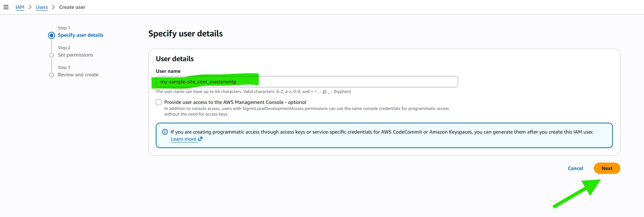Image resolution: width=644 pixels, height=217 pixels.
Task: Click the Create user breadcrumb text
Action: [x=72, y=7]
